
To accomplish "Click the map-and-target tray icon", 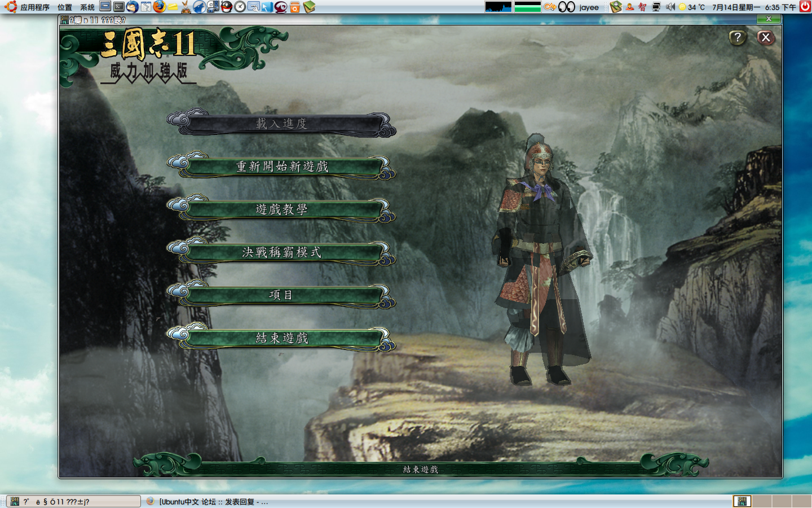I will [x=616, y=7].
